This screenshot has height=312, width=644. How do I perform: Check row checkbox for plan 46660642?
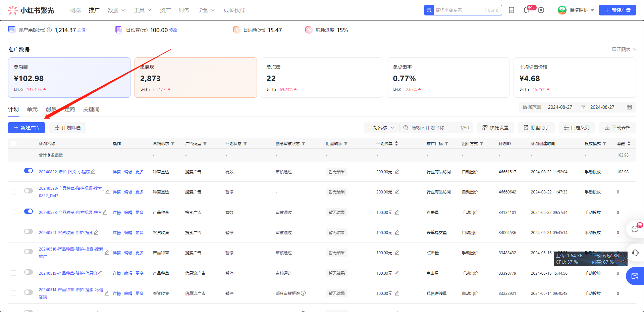[13, 192]
